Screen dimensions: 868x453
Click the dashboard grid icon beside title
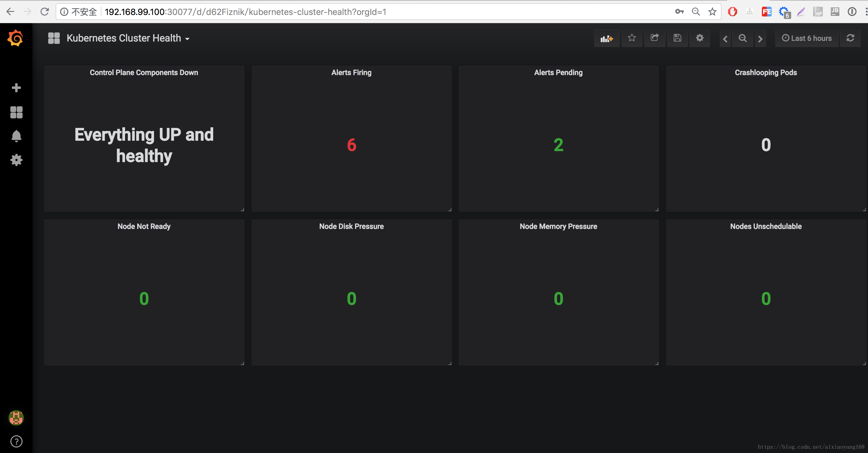(x=54, y=38)
